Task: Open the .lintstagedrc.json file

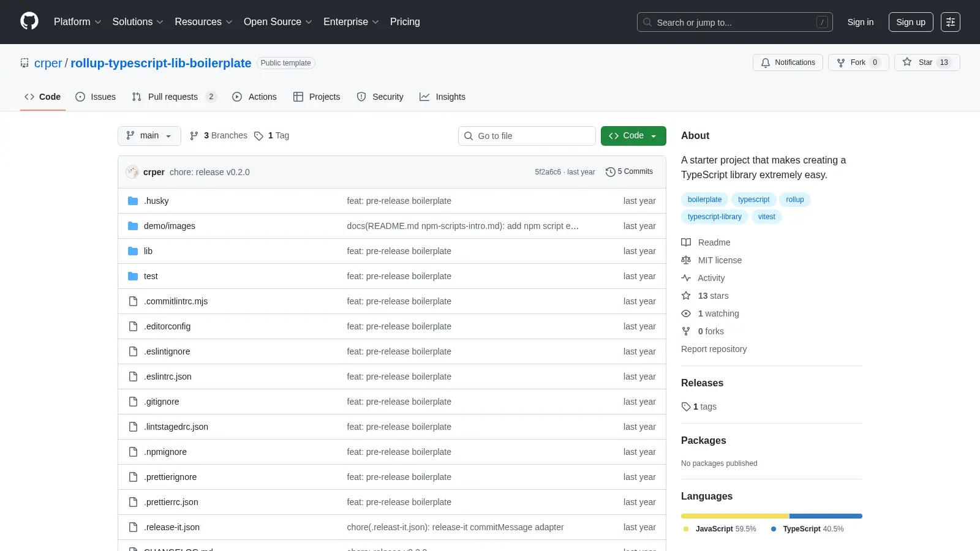Action: pos(176,427)
